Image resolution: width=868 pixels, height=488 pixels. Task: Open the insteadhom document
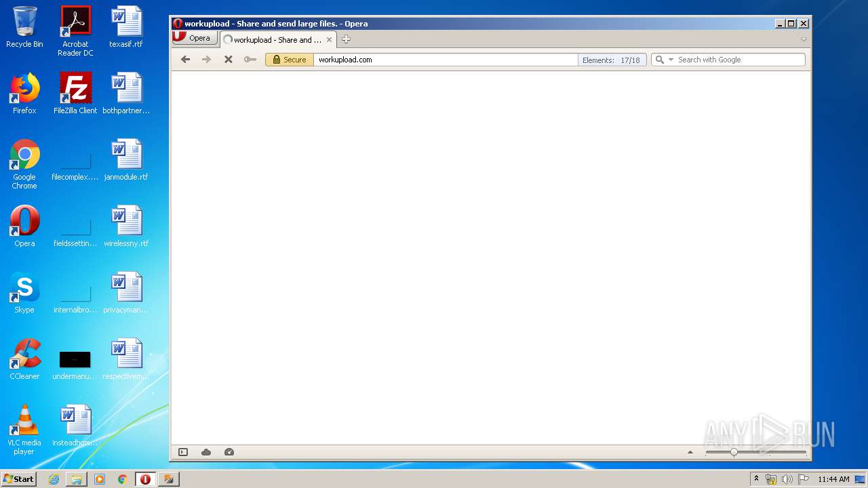pos(75,426)
